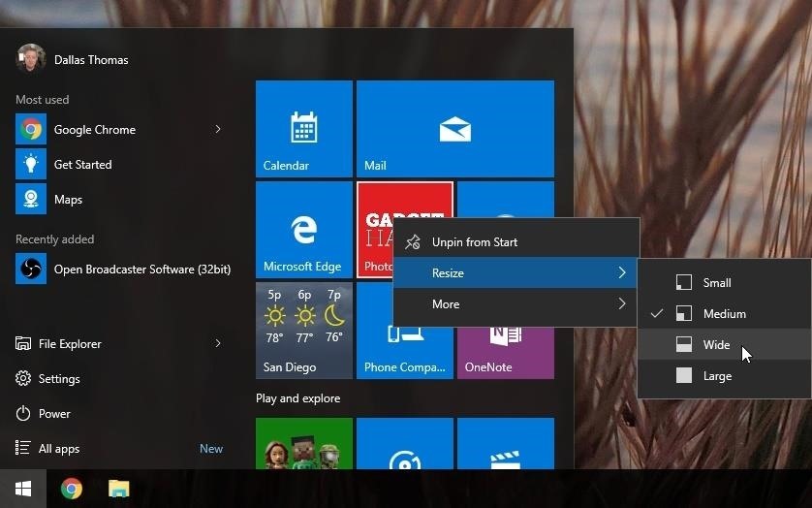Click the Play and explore group heading
The image size is (812, 508).
click(298, 398)
